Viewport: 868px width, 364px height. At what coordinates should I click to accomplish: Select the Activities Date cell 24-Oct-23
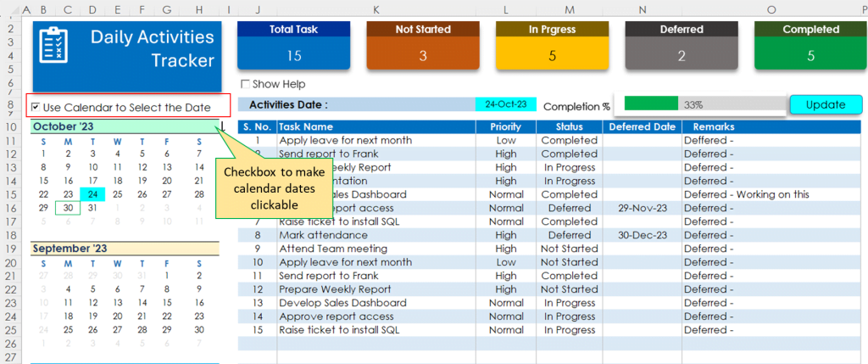pos(506,104)
